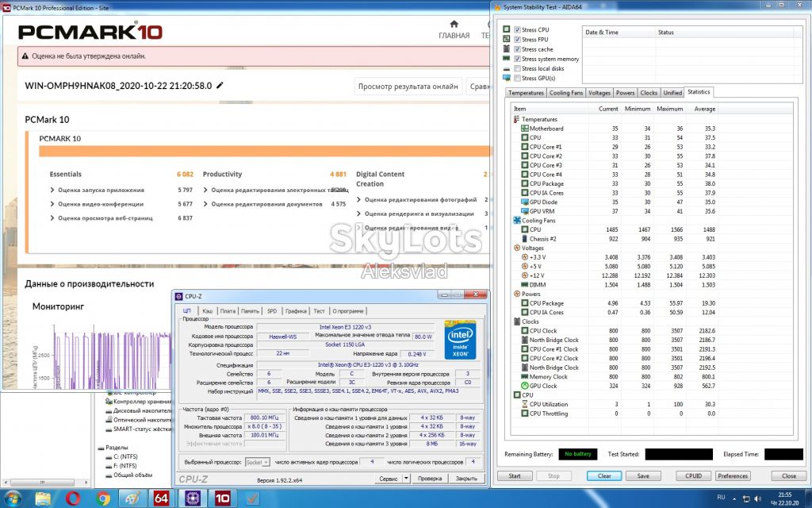
Task: Expand Оценка рендеринга и визуализации
Action: click(359, 214)
